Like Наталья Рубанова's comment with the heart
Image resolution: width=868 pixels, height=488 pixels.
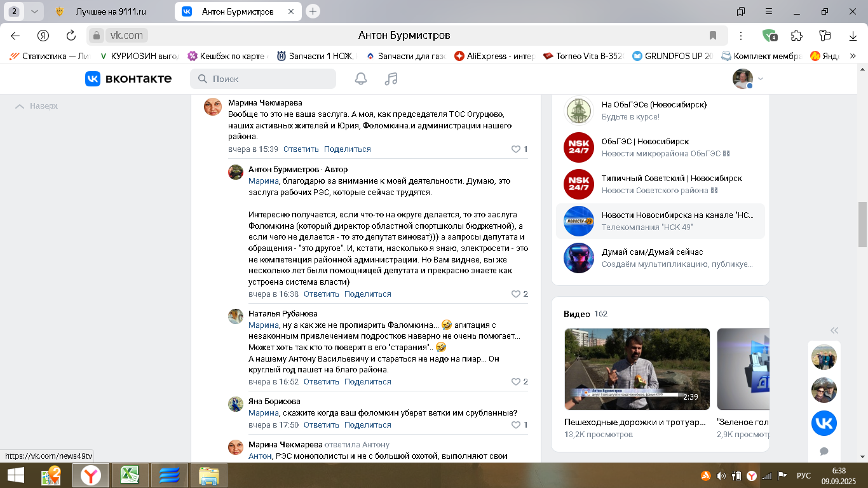(x=516, y=382)
